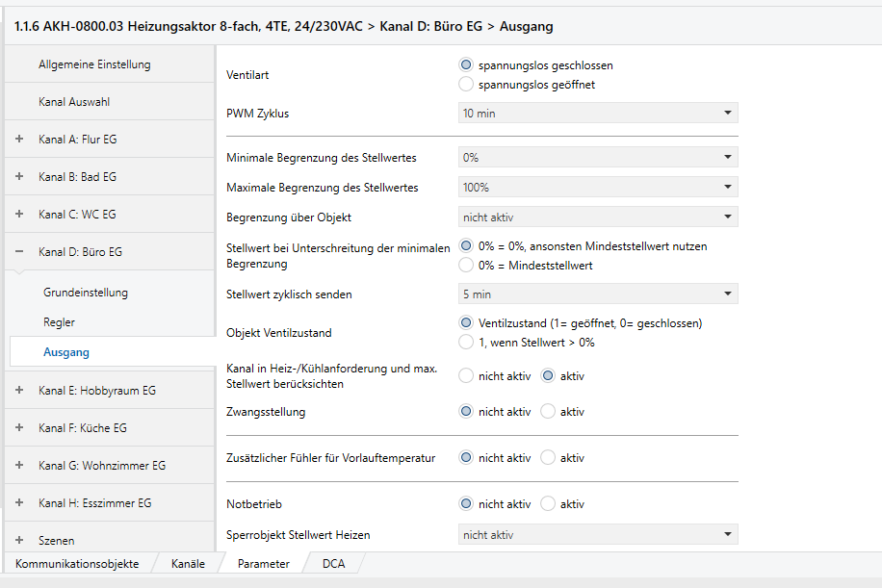Viewport: 882px width, 588px height.
Task: Open Allgemeine Einstellung page
Action: (94, 64)
